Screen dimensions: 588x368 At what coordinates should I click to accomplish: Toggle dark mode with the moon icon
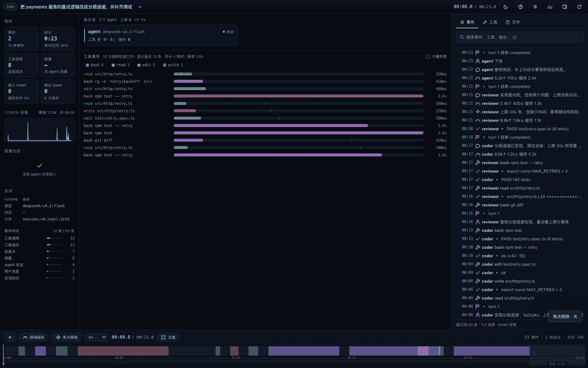(506, 7)
